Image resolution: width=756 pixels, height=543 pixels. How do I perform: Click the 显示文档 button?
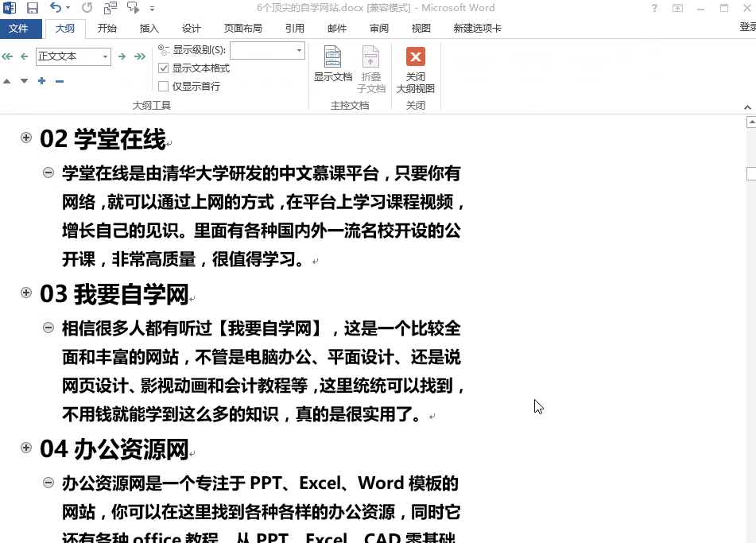pos(332,64)
